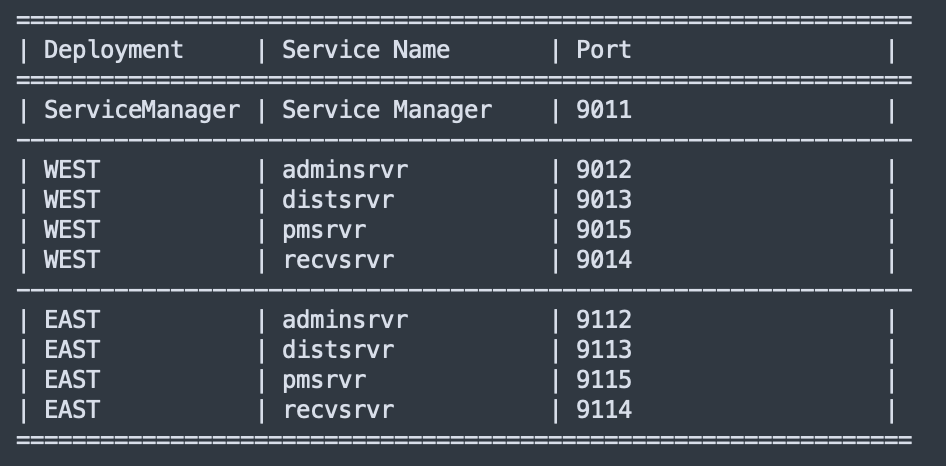Click distsrvr in the EAST deployment
Screen dimensions: 946x466
point(337,350)
